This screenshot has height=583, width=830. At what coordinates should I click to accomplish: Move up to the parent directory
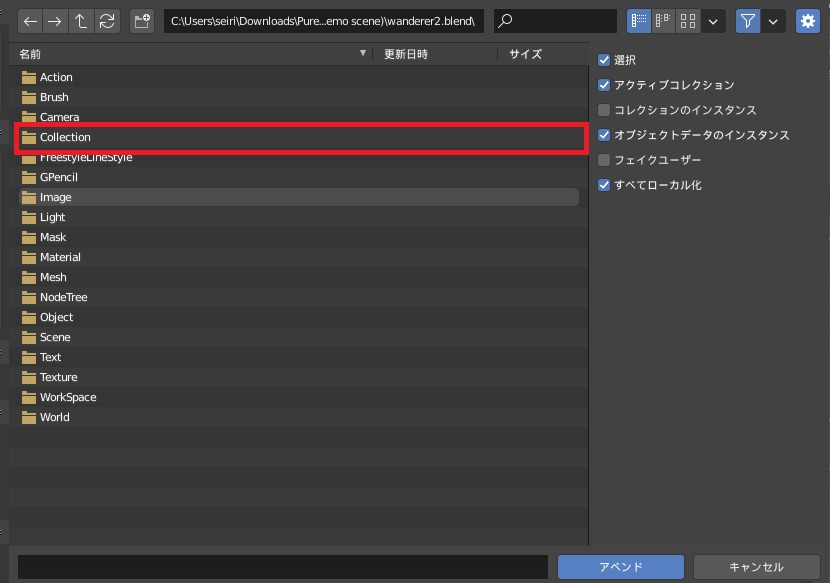[81, 20]
